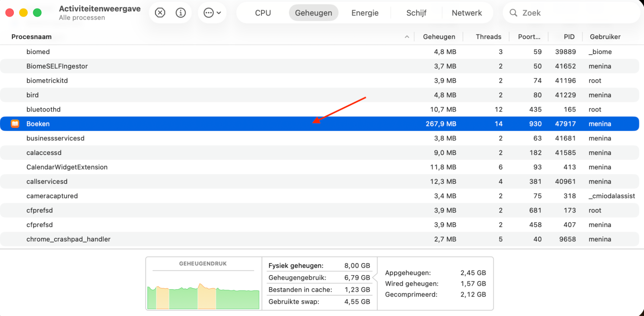This screenshot has width=644, height=316.
Task: Switch to the CPU tab
Action: [263, 13]
